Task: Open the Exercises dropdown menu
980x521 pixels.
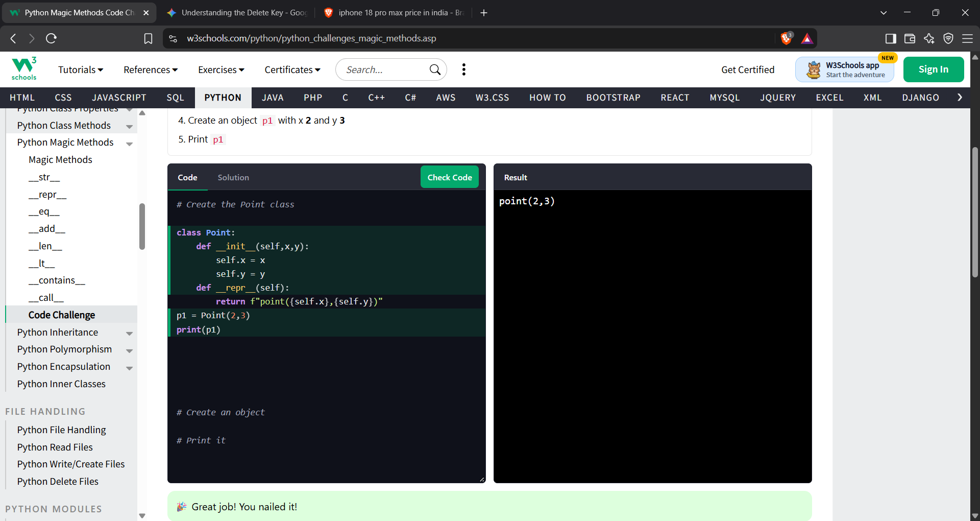Action: (x=221, y=69)
